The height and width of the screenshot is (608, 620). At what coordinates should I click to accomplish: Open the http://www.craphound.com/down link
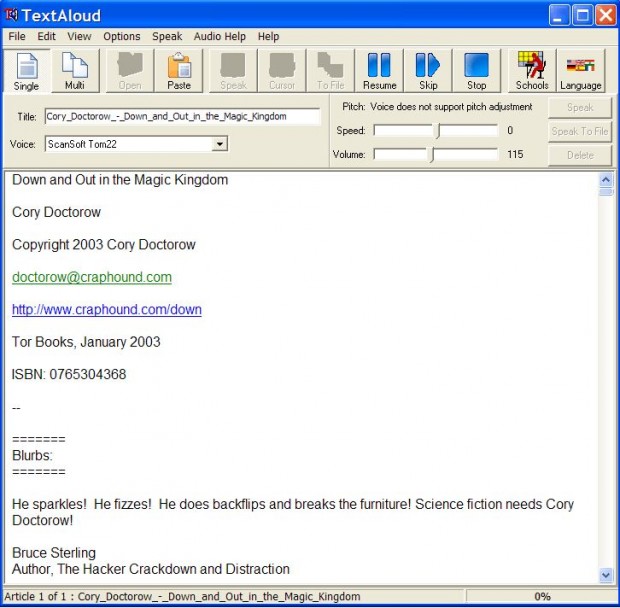point(107,310)
